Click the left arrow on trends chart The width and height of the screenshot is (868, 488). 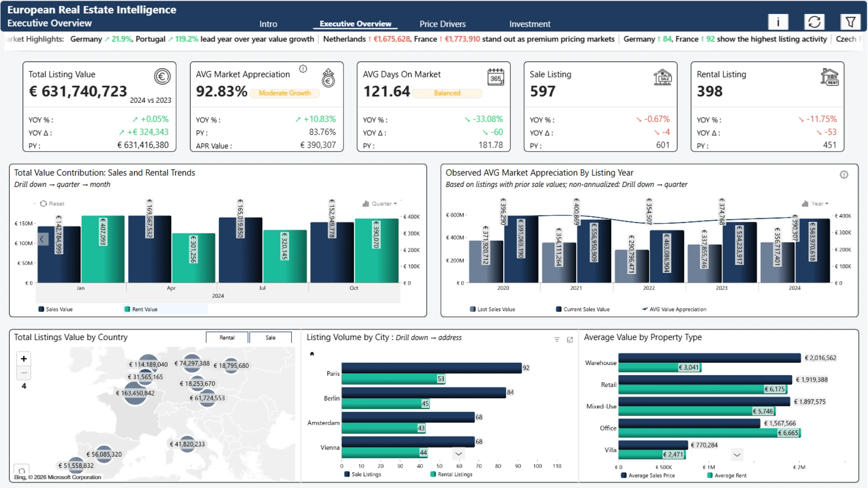point(42,239)
